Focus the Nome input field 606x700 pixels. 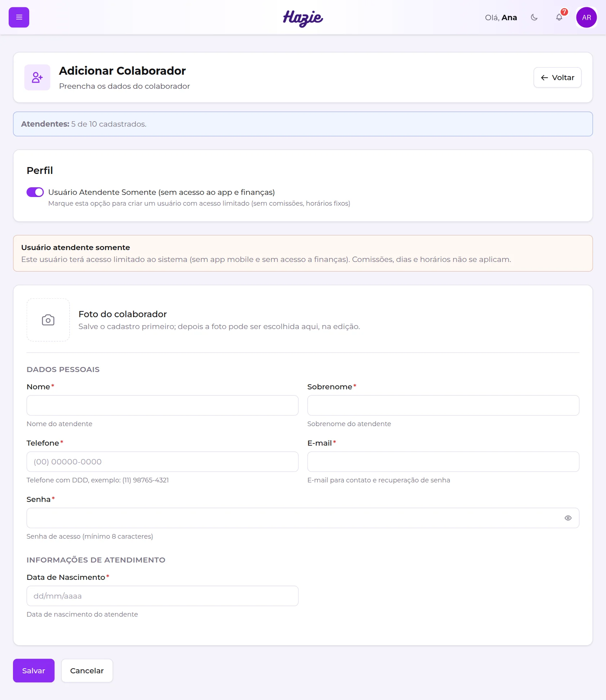[162, 406]
